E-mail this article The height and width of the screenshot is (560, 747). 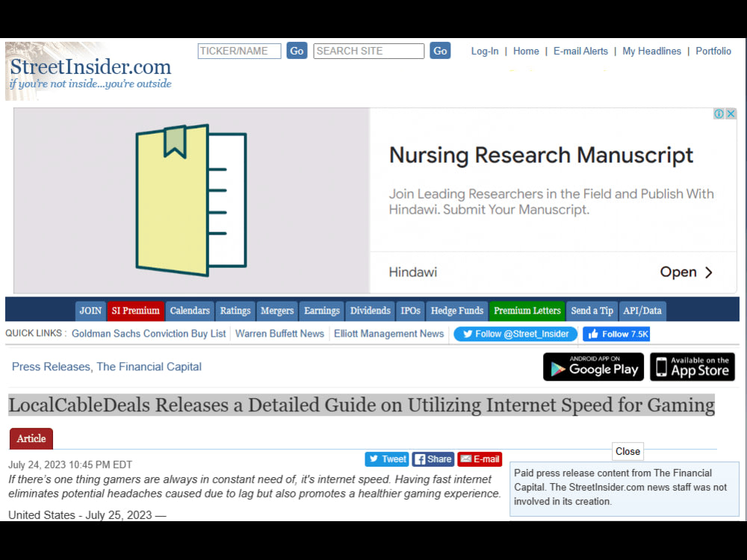pyautogui.click(x=480, y=459)
